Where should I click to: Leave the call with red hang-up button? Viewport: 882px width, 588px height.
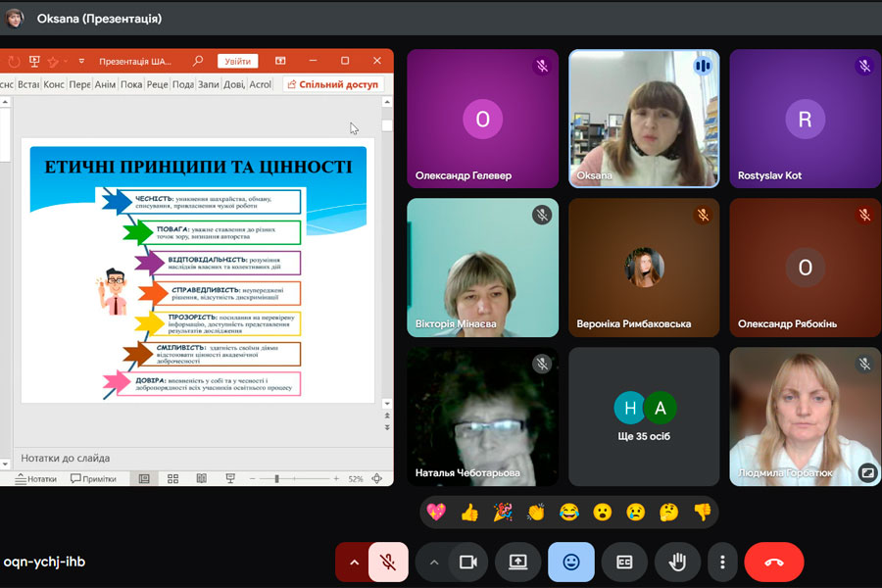pos(773,562)
